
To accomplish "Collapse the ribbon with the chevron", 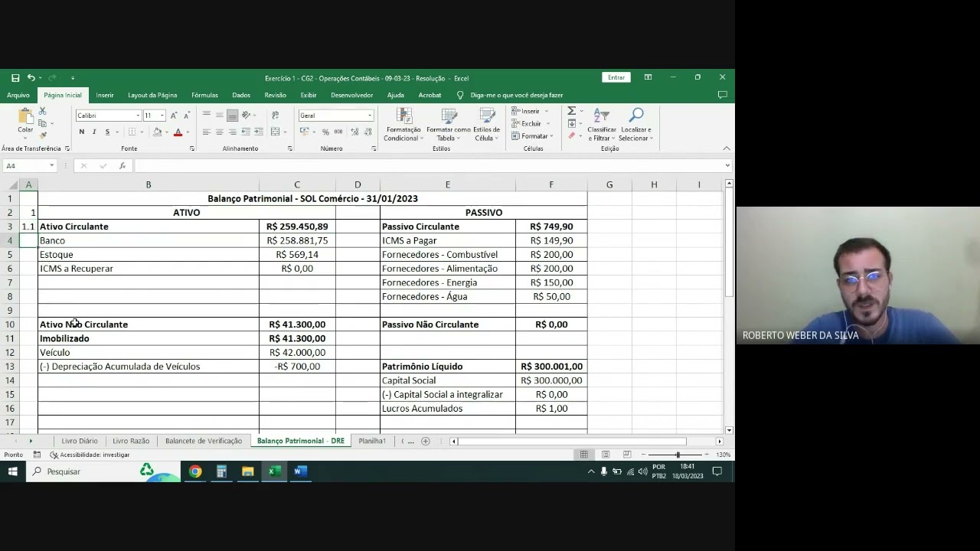I will [x=727, y=148].
